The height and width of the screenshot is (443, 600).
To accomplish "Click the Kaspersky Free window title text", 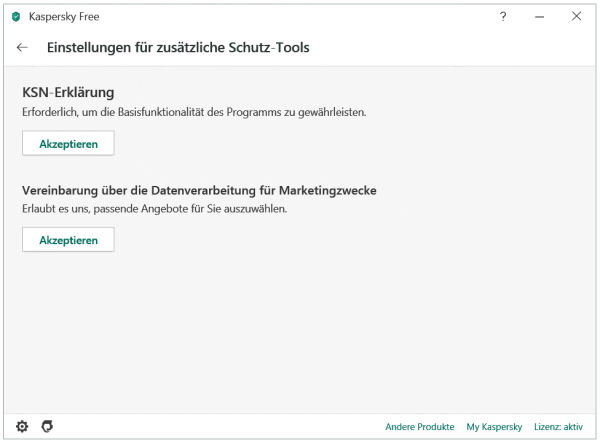I will click(x=62, y=16).
